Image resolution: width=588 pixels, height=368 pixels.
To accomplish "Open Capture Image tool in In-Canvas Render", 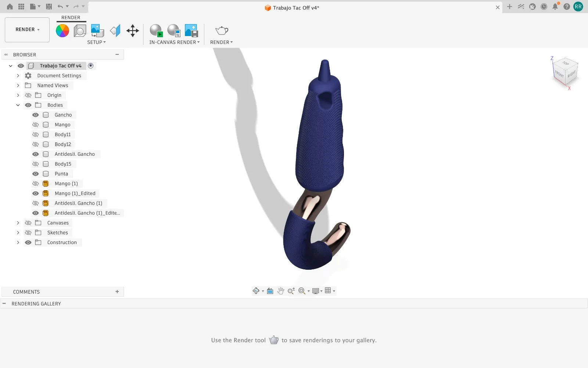I will (x=191, y=31).
